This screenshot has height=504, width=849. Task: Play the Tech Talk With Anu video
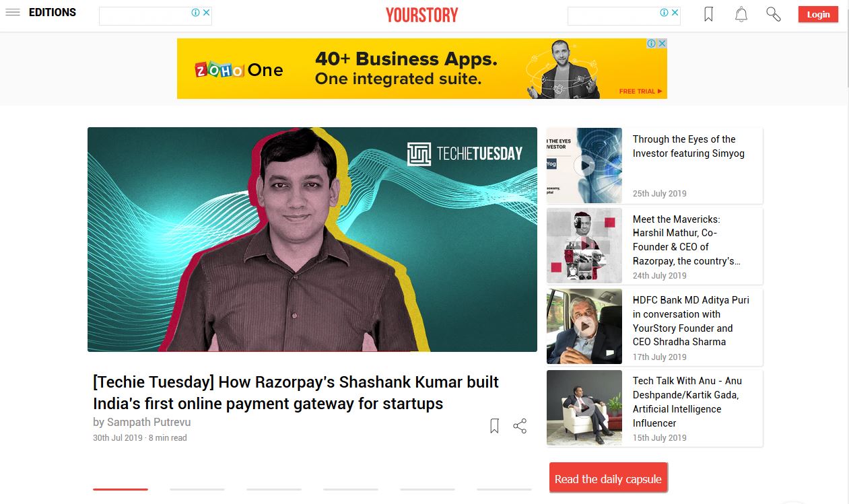(584, 407)
